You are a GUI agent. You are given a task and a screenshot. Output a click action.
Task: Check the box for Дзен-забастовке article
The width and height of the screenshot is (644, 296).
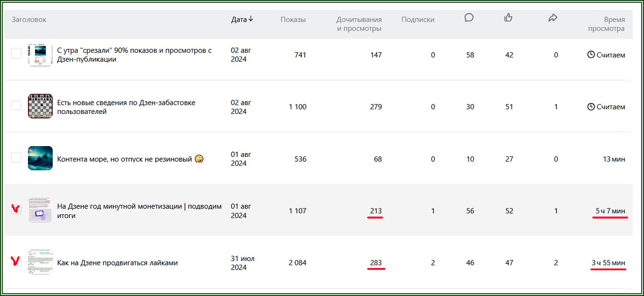point(17,105)
